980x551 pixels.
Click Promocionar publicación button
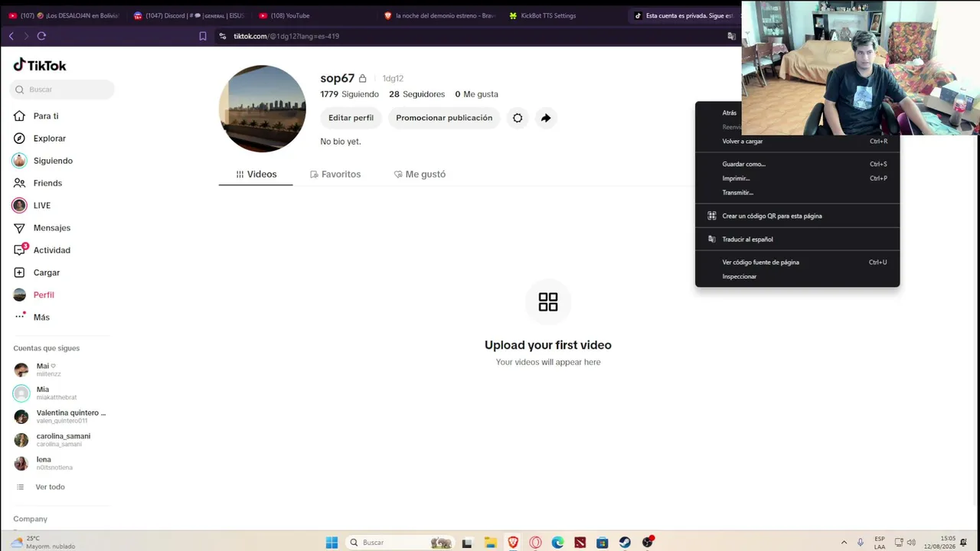click(444, 118)
